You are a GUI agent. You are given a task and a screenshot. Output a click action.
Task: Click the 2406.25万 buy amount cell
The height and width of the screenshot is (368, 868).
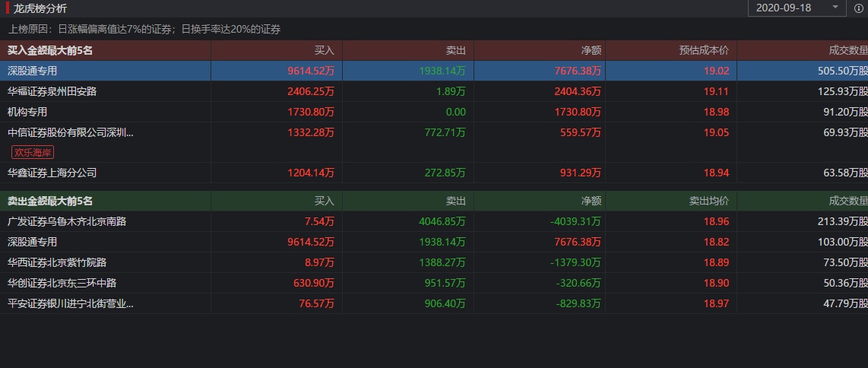(x=311, y=91)
